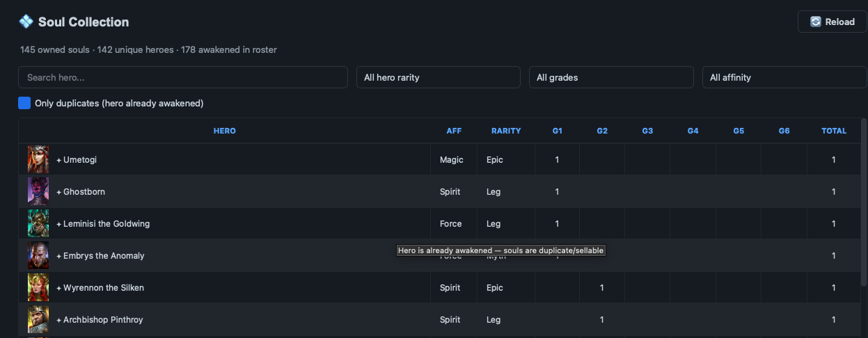Viewport: 868px width, 338px height.
Task: Sort by the HERO column header
Action: [224, 131]
